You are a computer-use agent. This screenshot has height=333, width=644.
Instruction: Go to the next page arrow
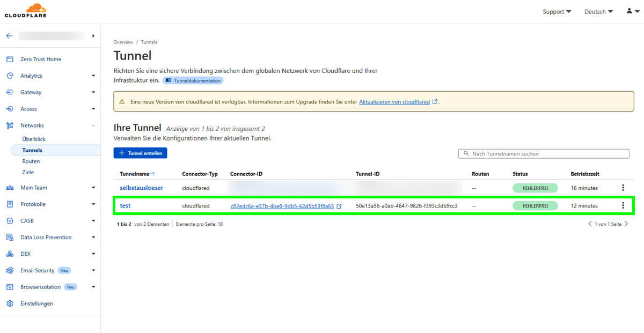626,224
